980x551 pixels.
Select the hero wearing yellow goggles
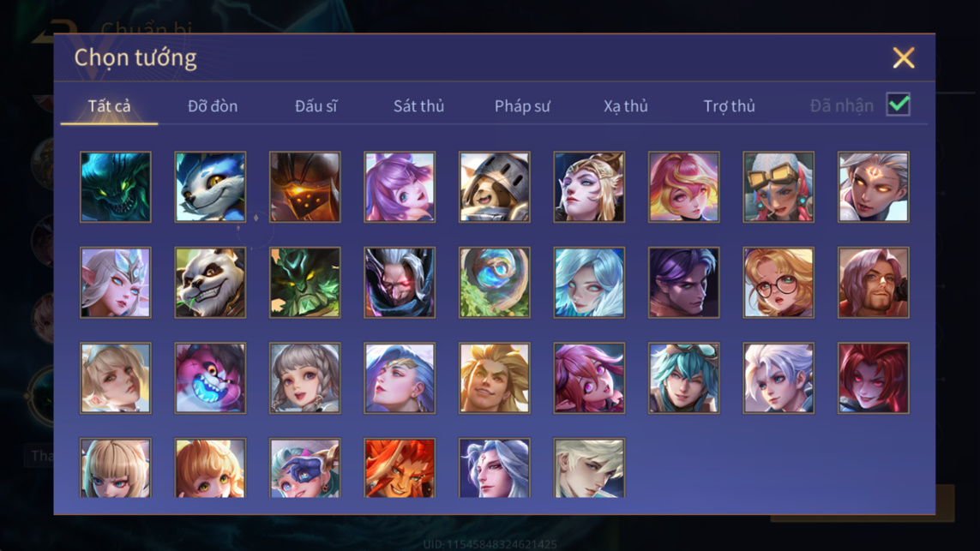[779, 187]
